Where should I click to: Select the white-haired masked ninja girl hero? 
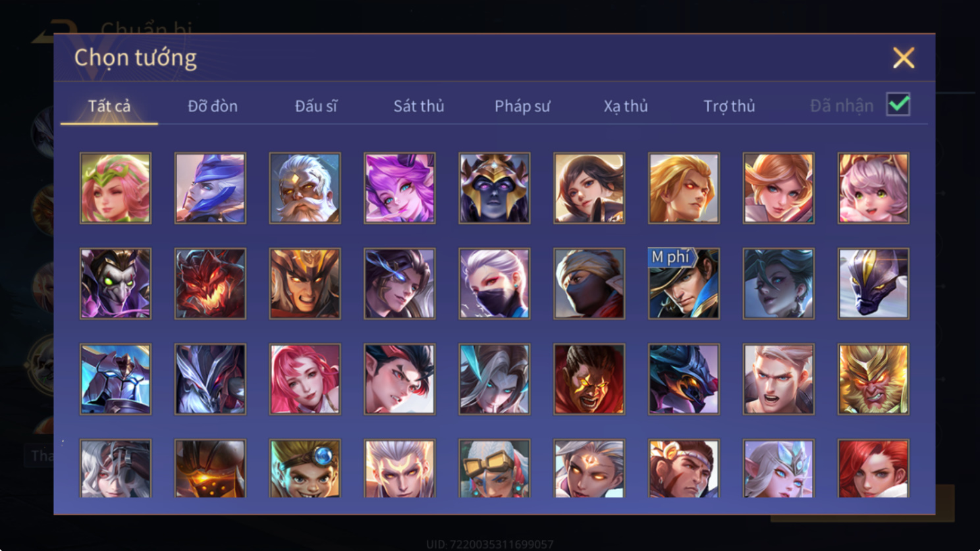coord(495,284)
